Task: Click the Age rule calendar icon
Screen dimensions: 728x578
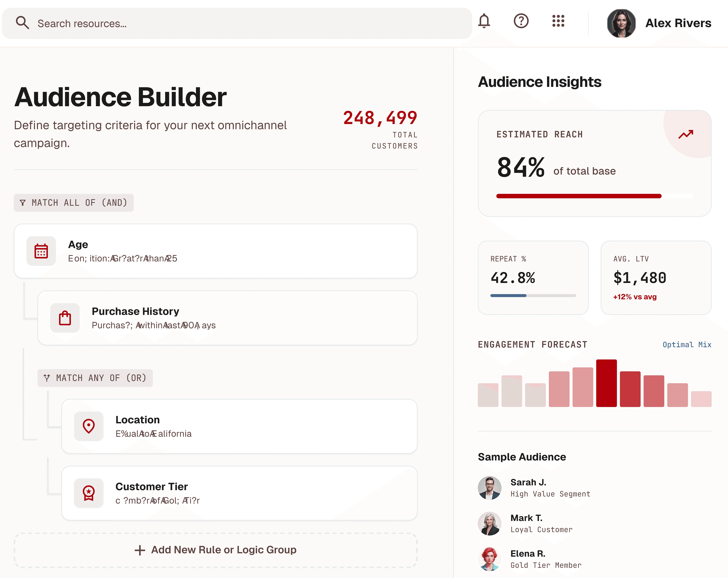Action: tap(41, 251)
